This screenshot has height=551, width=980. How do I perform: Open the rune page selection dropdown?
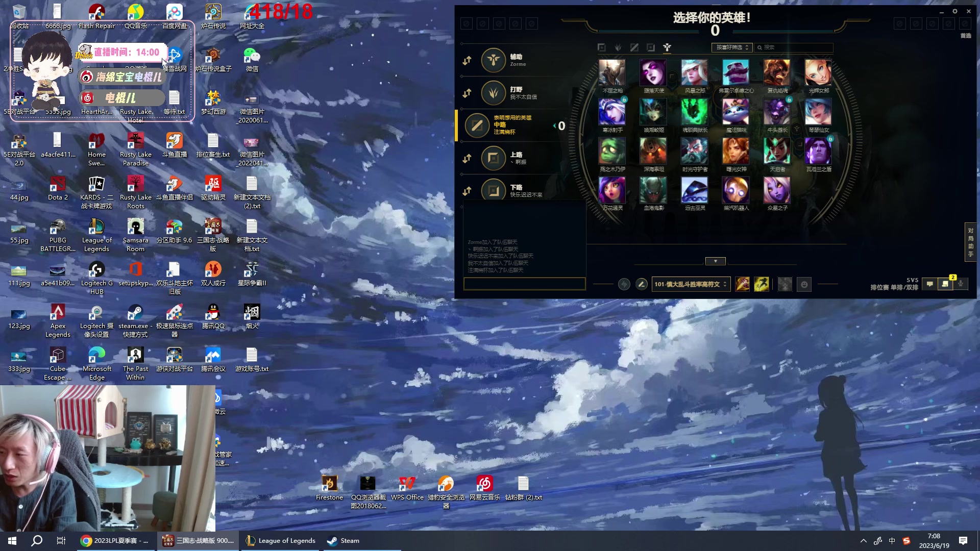[x=691, y=284]
